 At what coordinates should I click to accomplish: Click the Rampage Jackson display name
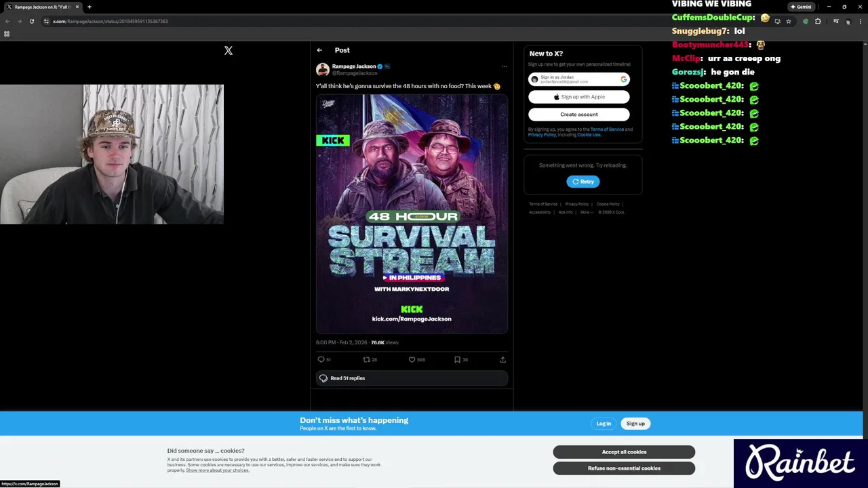tap(354, 66)
